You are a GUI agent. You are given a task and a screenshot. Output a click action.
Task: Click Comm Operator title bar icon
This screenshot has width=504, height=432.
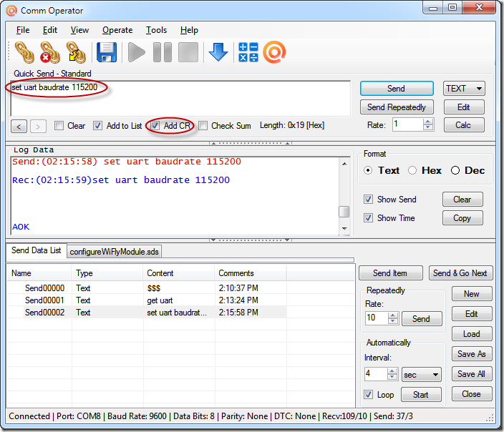point(11,11)
